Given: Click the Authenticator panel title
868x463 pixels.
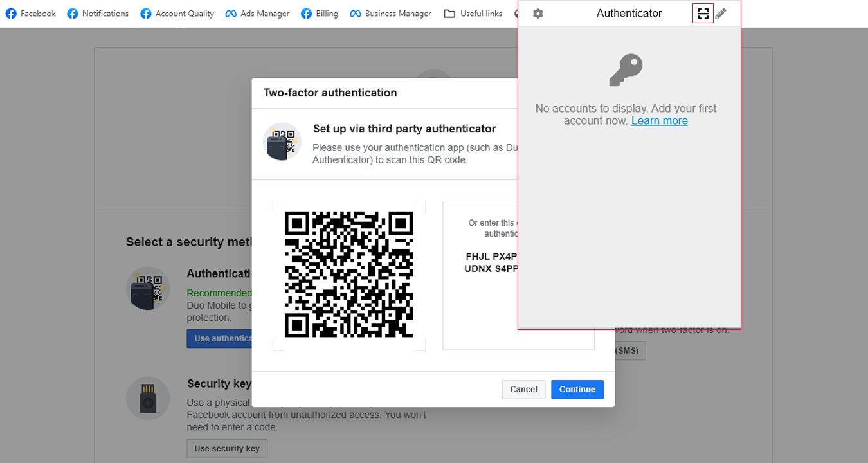Looking at the screenshot, I should click(x=629, y=13).
